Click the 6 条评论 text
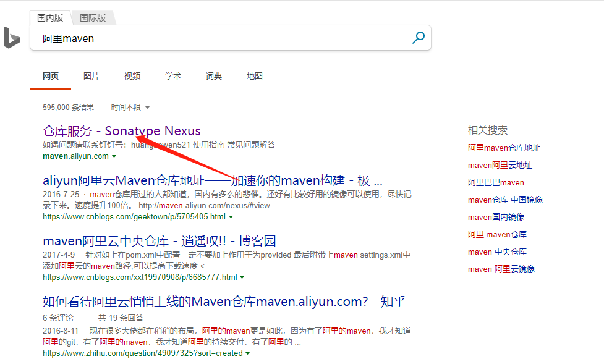This screenshot has width=604, height=364. 57,318
